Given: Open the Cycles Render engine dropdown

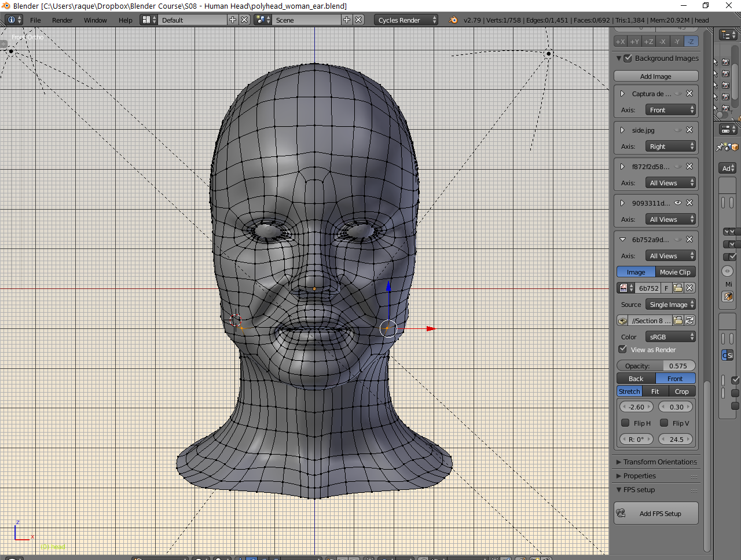Looking at the screenshot, I should point(406,20).
